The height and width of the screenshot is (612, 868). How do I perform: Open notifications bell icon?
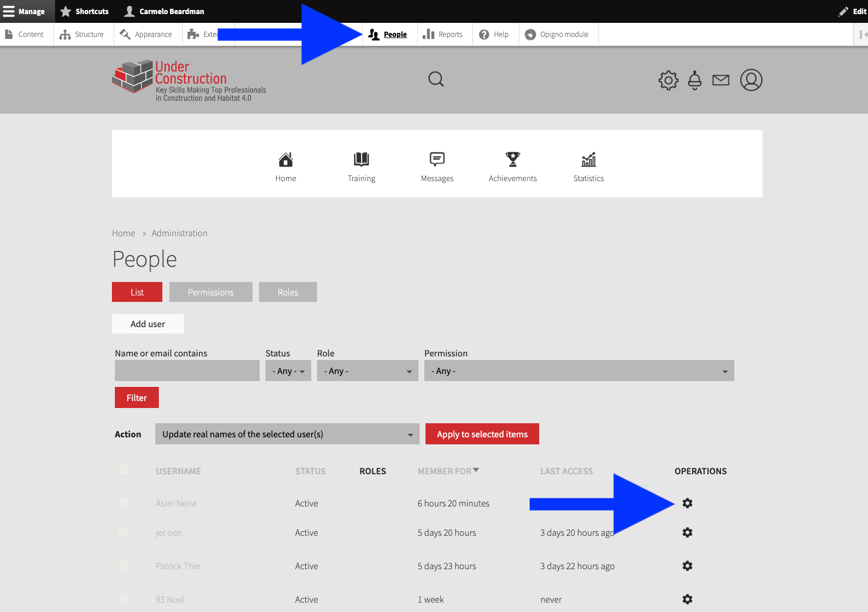pos(695,80)
